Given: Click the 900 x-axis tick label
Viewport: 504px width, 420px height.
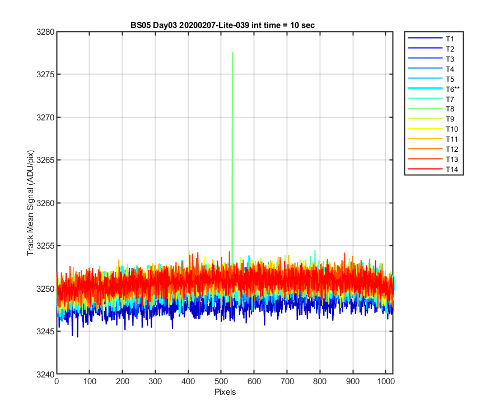Looking at the screenshot, I should click(x=353, y=381).
